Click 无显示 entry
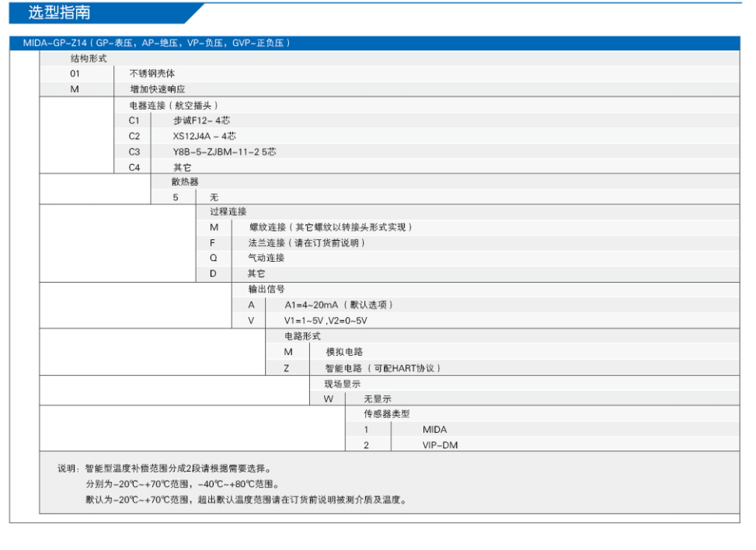The height and width of the screenshot is (550, 756). click(x=378, y=399)
